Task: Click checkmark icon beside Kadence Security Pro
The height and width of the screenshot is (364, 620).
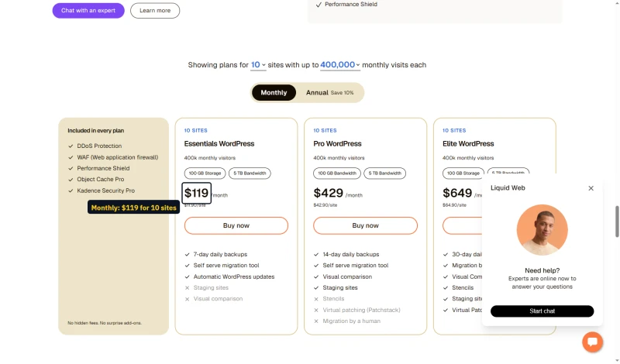Action: (x=71, y=191)
